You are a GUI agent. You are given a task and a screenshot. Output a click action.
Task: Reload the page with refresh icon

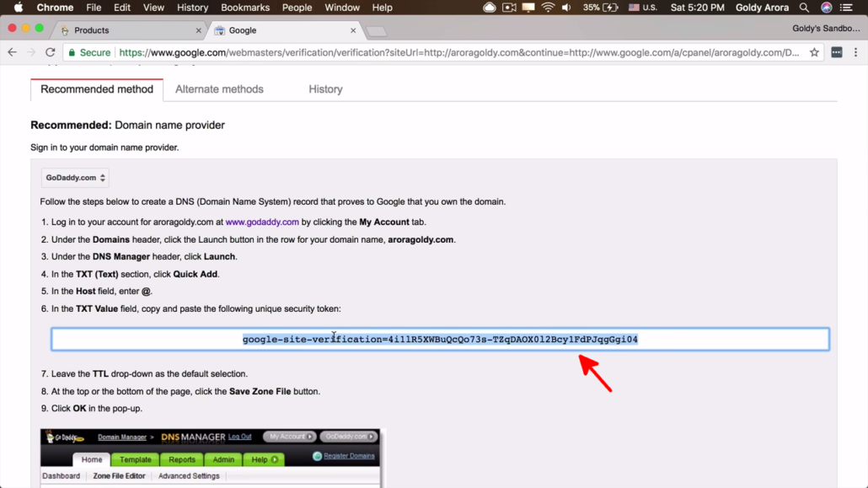51,52
